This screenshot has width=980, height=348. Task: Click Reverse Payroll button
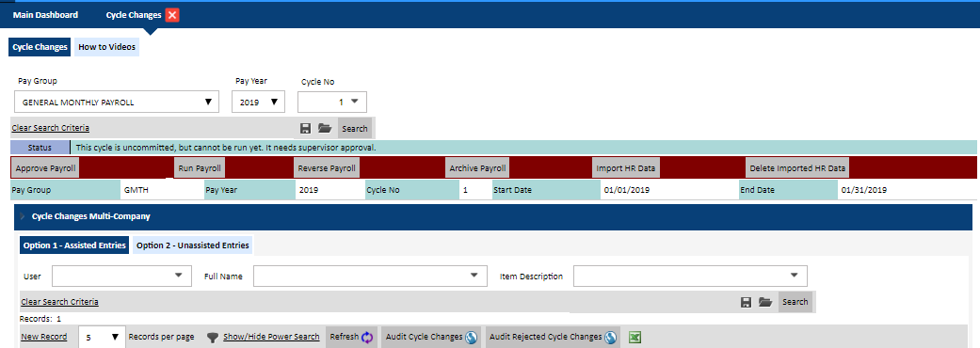(x=327, y=168)
